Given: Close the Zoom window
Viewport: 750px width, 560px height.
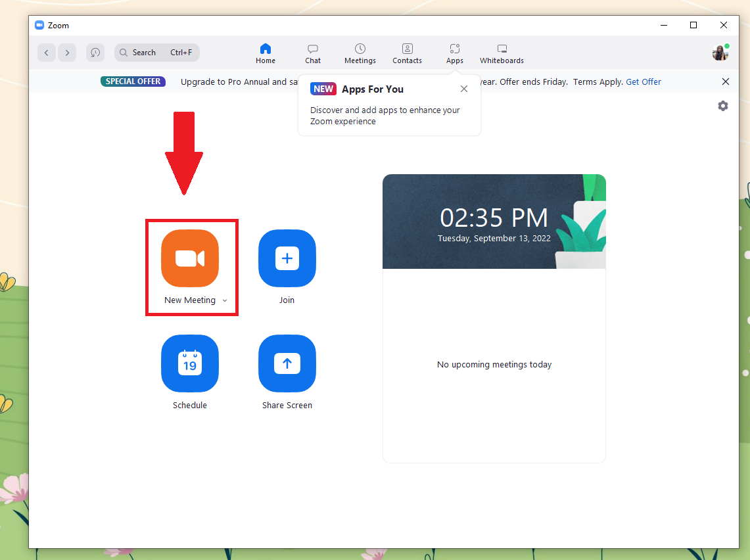Looking at the screenshot, I should pyautogui.click(x=724, y=26).
